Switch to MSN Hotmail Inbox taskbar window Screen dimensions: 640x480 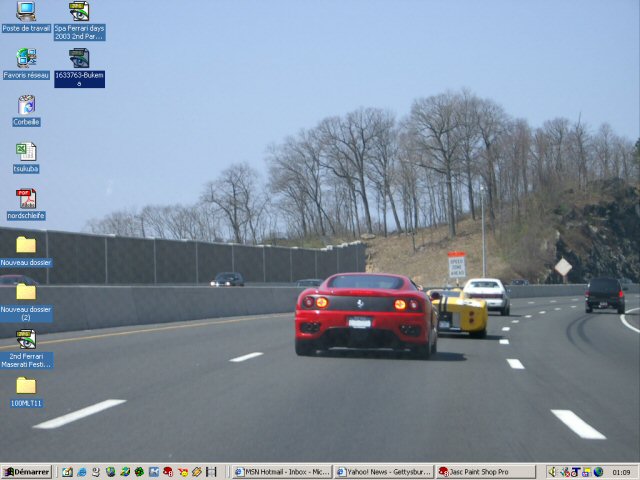point(282,472)
